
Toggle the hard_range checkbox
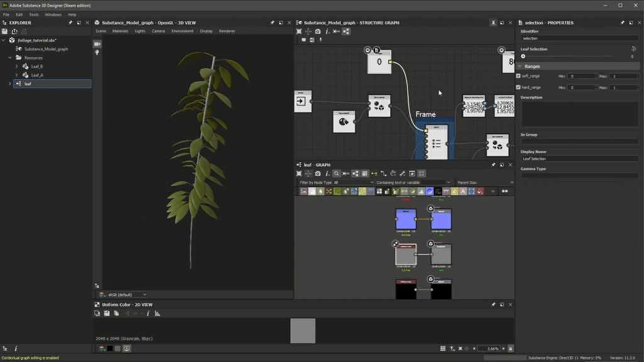pos(518,87)
